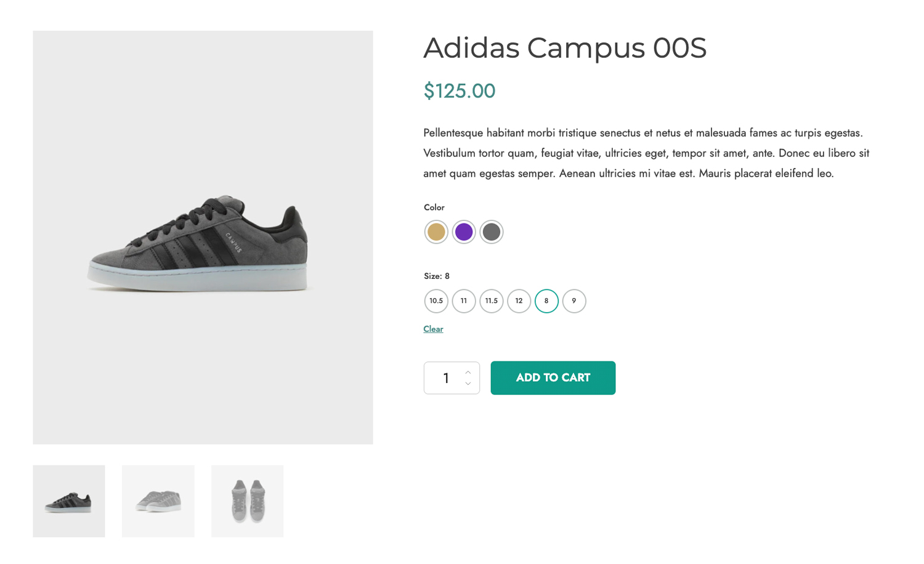Select the tan color swatch
This screenshot has height=564, width=924.
[436, 232]
